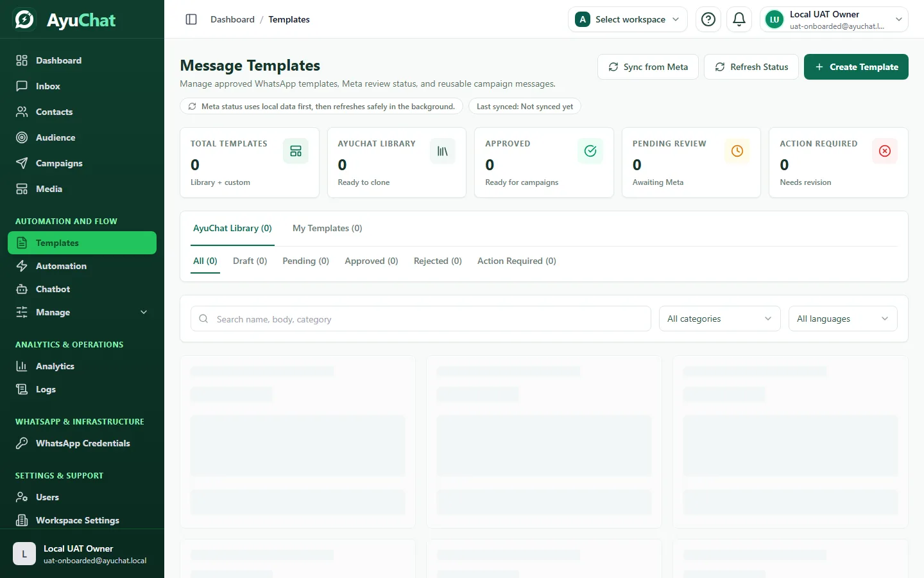Viewport: 924px width, 578px height.
Task: Toggle sidebar panel icon beside breadcrumb
Action: pos(191,19)
